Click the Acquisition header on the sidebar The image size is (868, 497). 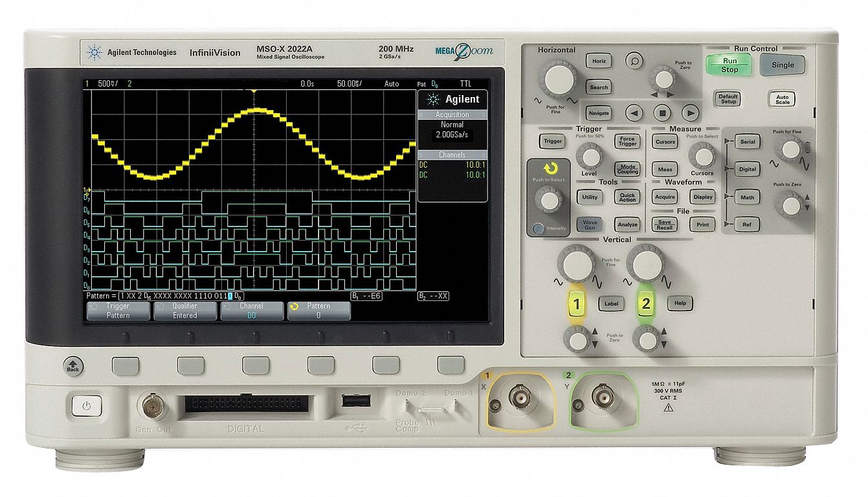[x=452, y=115]
